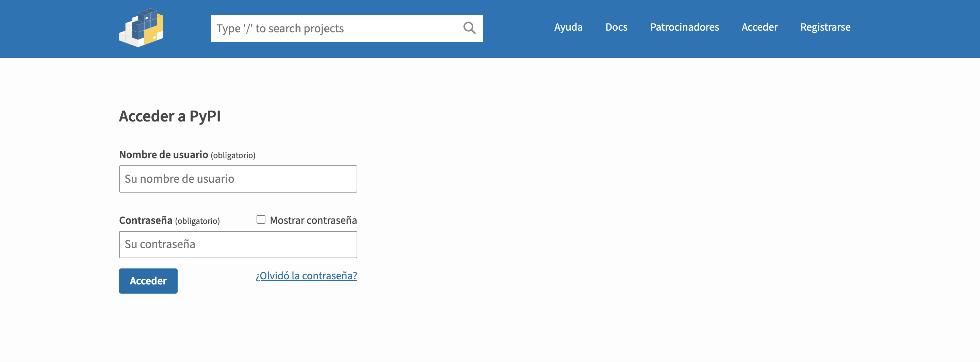This screenshot has height=362, width=980.
Task: Click the magnifying glass search icon
Action: [x=469, y=28]
